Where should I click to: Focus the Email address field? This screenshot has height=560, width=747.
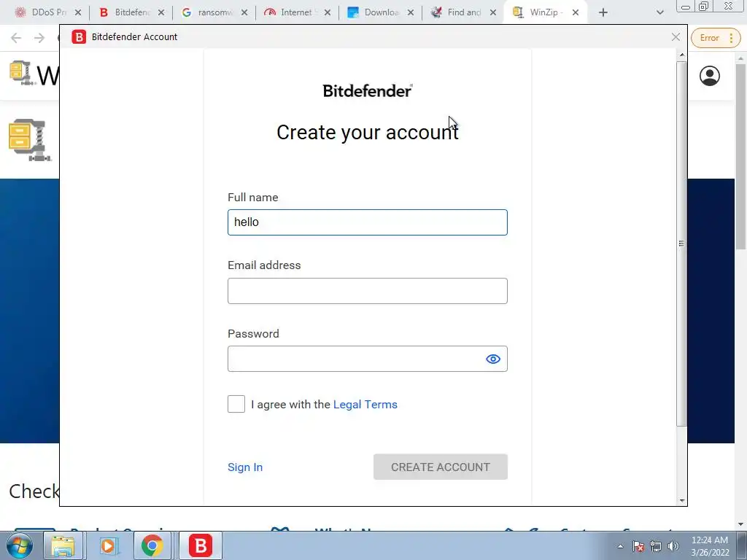coord(368,291)
